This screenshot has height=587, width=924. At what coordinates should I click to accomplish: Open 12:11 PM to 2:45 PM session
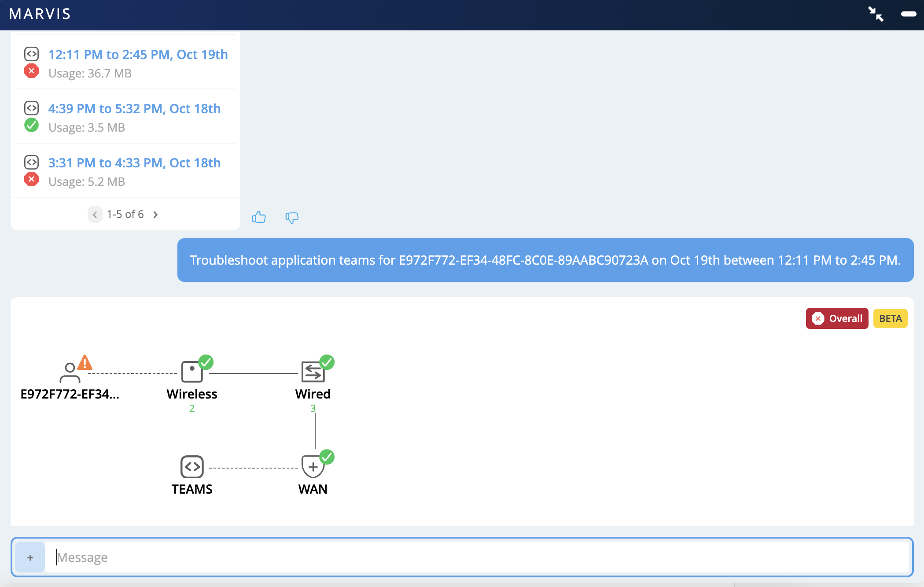point(138,55)
